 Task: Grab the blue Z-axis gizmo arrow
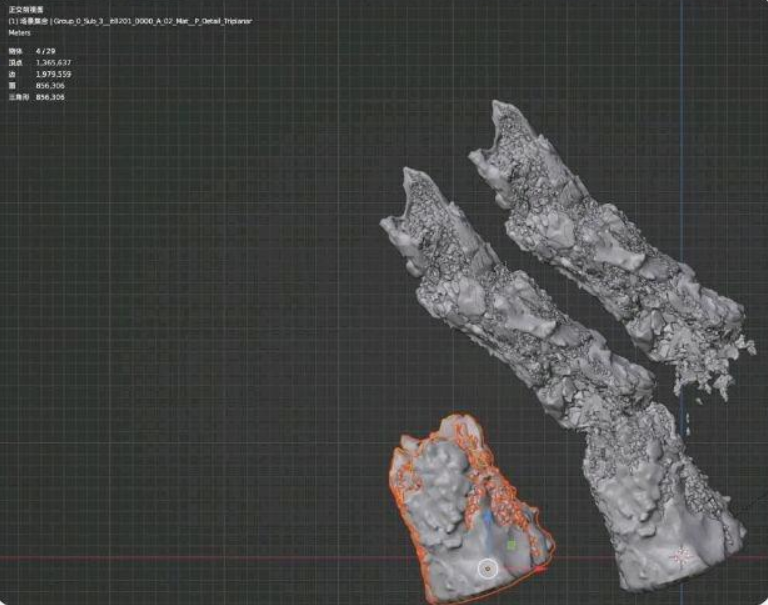click(x=488, y=517)
